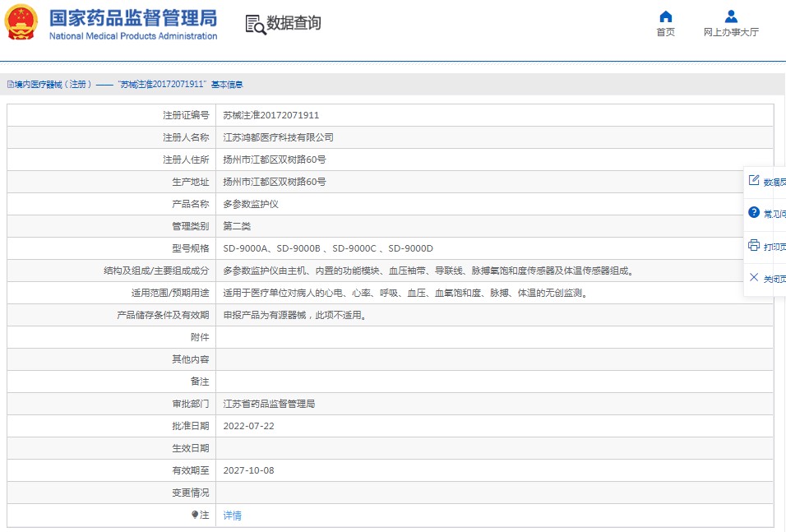Viewport: 786px width, 532px height.
Task: Click the lightbulb icon beside 注
Action: tap(195, 515)
